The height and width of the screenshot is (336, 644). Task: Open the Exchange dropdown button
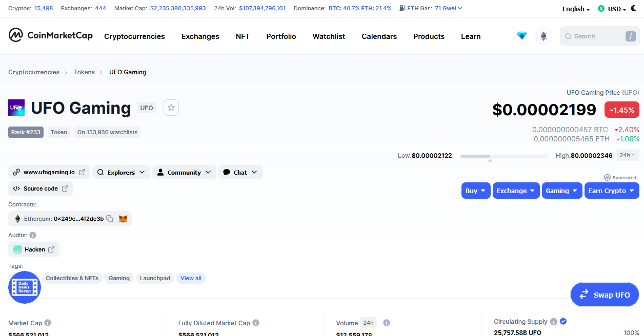[516, 191]
